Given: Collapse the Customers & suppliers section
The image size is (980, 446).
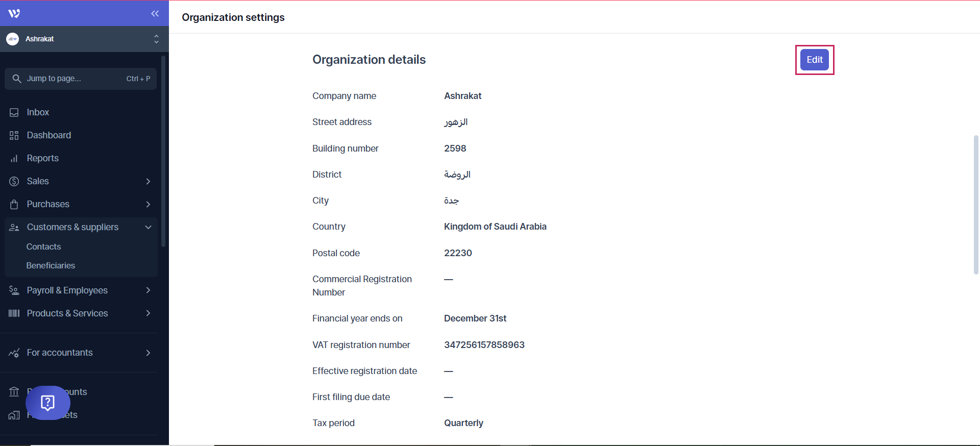Looking at the screenshot, I should pyautogui.click(x=148, y=227).
